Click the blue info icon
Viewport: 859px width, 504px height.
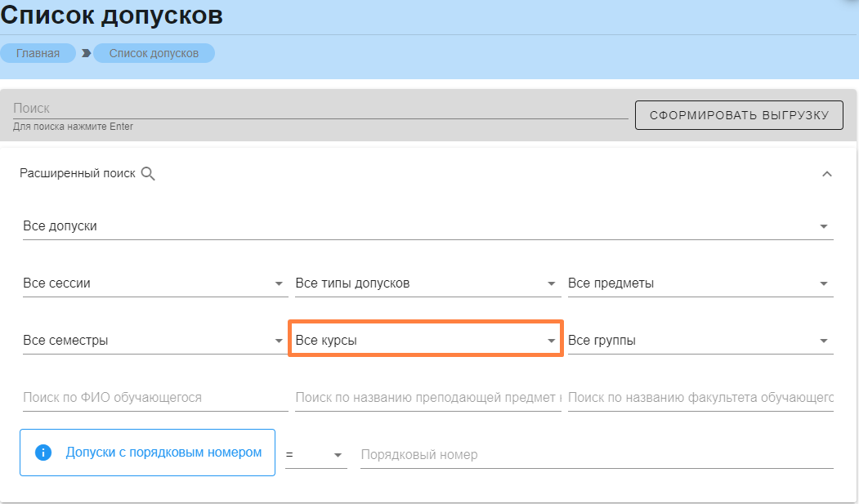coord(43,453)
